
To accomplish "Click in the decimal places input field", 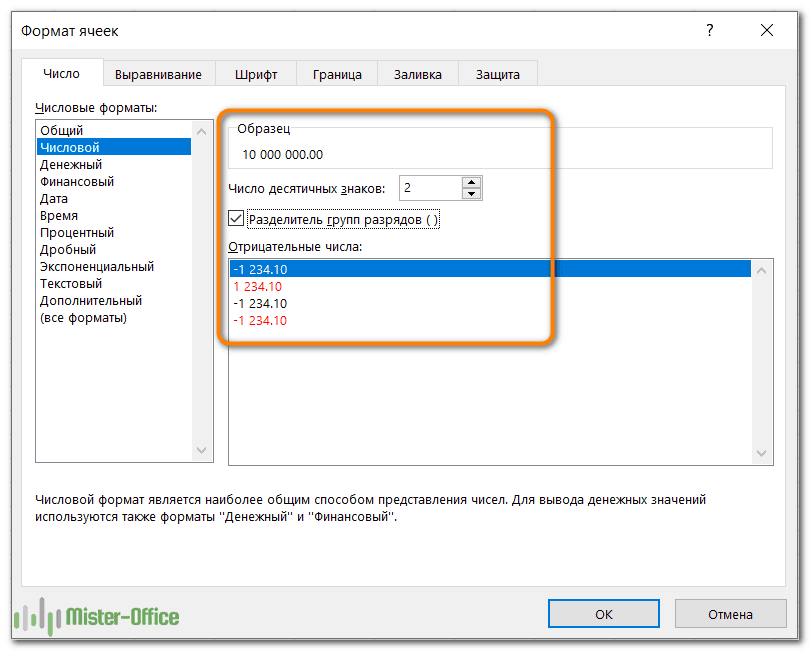I will pyautogui.click(x=430, y=188).
